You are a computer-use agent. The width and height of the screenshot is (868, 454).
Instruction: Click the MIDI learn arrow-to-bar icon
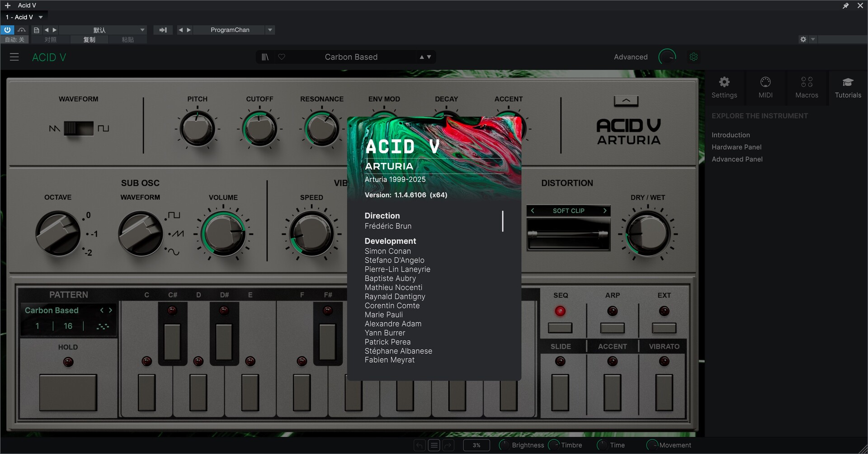tap(163, 30)
